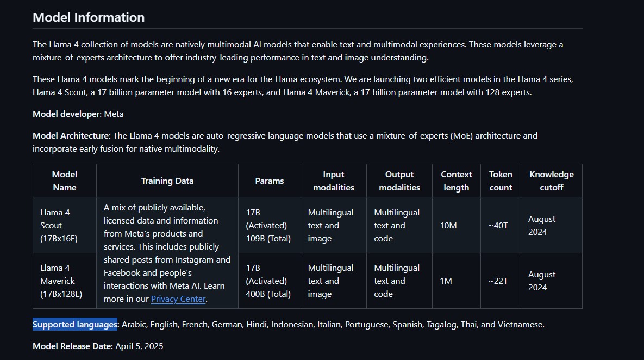644x360 pixels.
Task: Open the Privacy Center link
Action: [178, 299]
